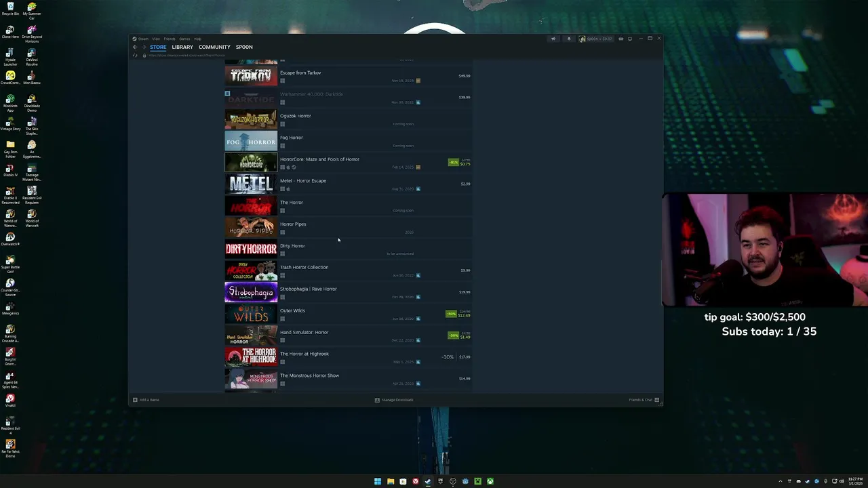Open Far Far West Demo shortcut
Screen dimensions: 868x488
10,447
